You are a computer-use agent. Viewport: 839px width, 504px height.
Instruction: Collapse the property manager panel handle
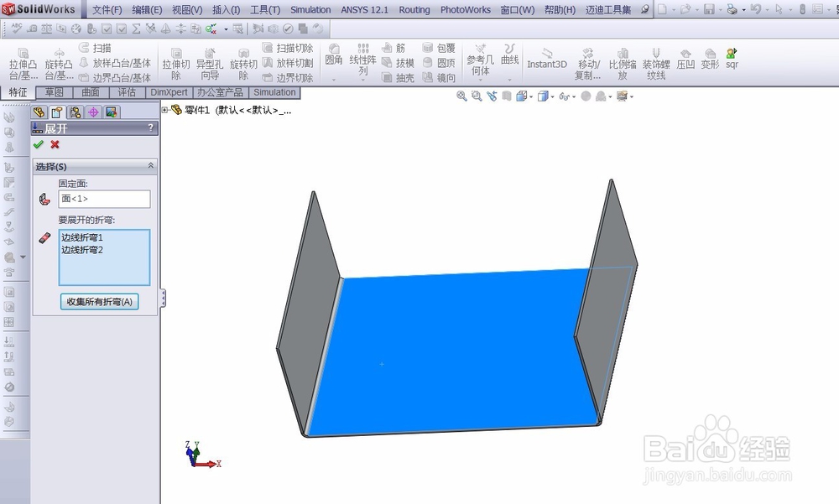[163, 299]
